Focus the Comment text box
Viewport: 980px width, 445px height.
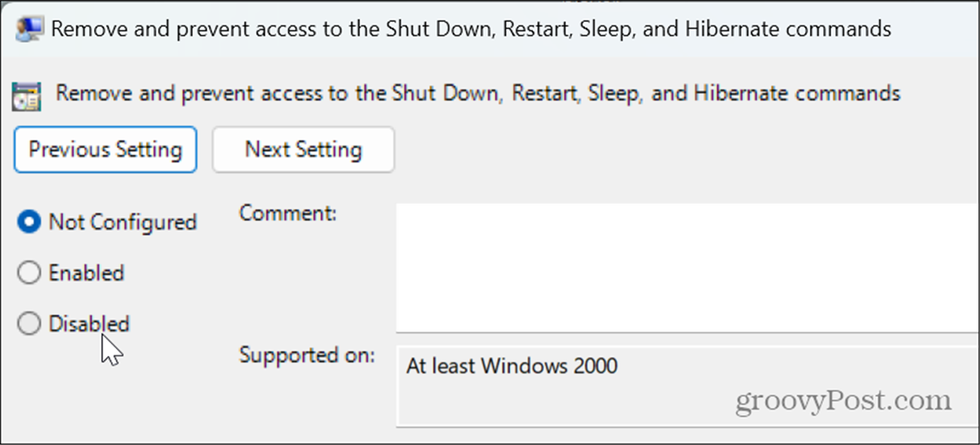click(688, 267)
